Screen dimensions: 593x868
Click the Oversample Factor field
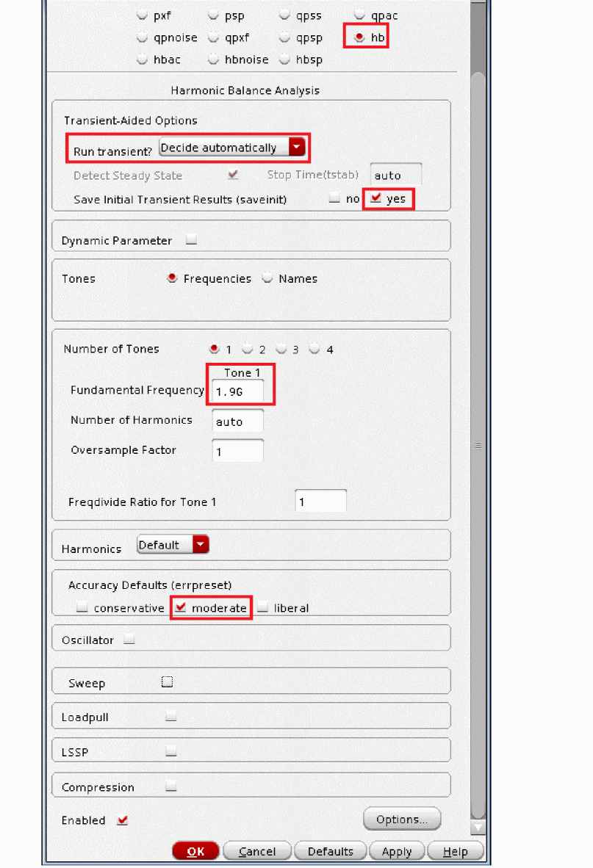tap(237, 451)
